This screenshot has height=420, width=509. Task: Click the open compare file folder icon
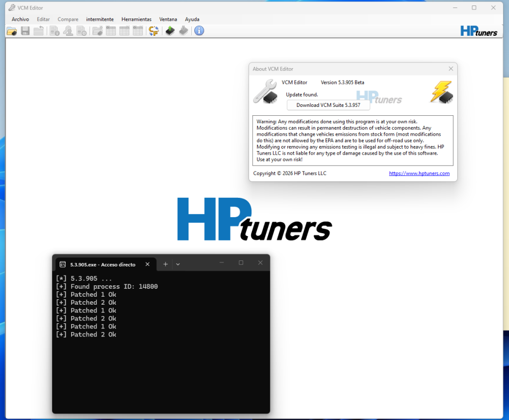(97, 31)
